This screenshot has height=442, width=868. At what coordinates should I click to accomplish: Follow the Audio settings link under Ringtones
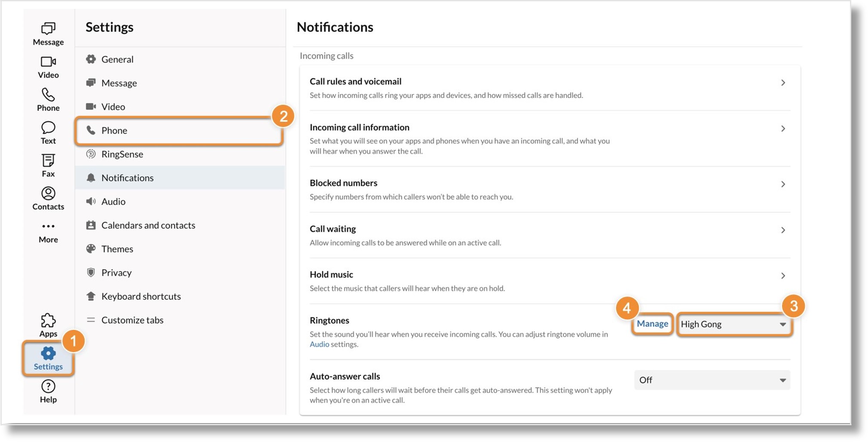coord(319,344)
